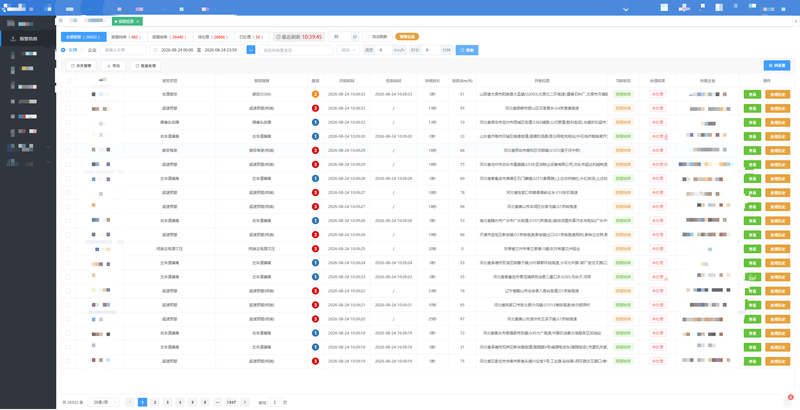The width and height of the screenshot is (800, 410).
Task: Click the tab bar right scroll arrow
Action: point(796,21)
